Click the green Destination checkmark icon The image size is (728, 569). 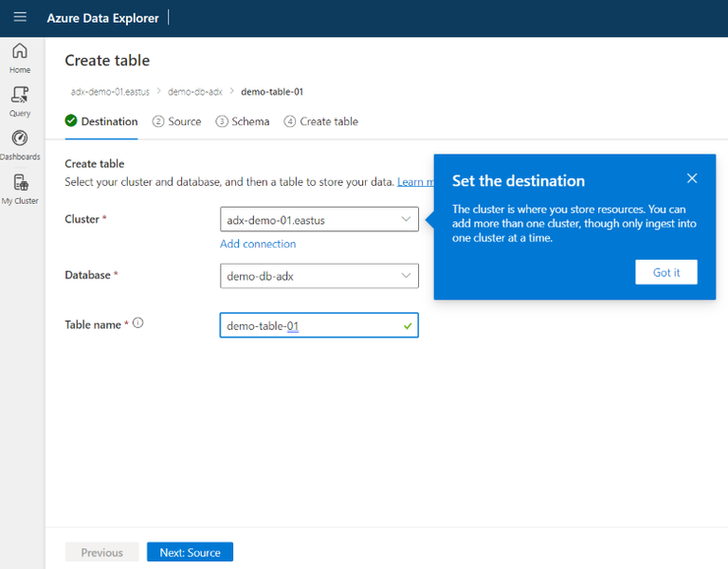pyautogui.click(x=71, y=120)
